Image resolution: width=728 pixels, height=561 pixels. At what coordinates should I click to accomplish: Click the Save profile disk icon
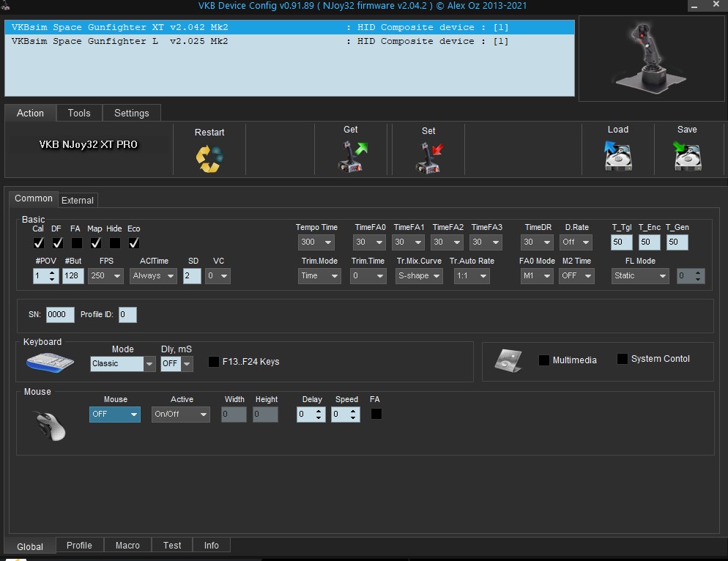click(687, 156)
